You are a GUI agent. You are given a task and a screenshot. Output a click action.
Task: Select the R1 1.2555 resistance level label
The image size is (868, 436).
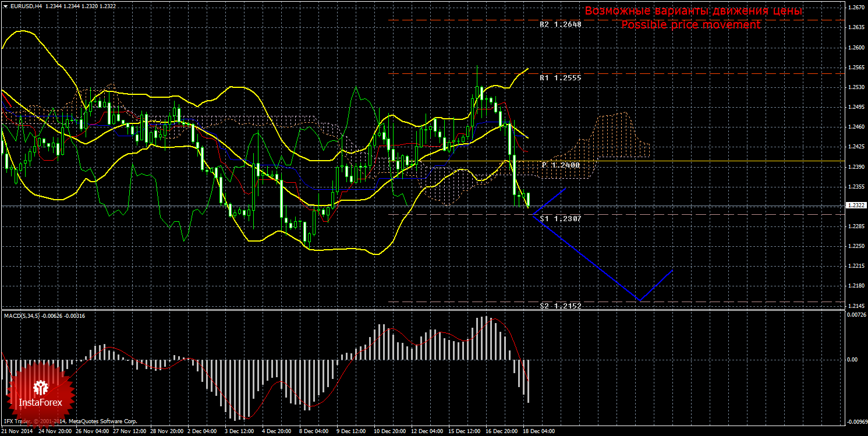[560, 78]
